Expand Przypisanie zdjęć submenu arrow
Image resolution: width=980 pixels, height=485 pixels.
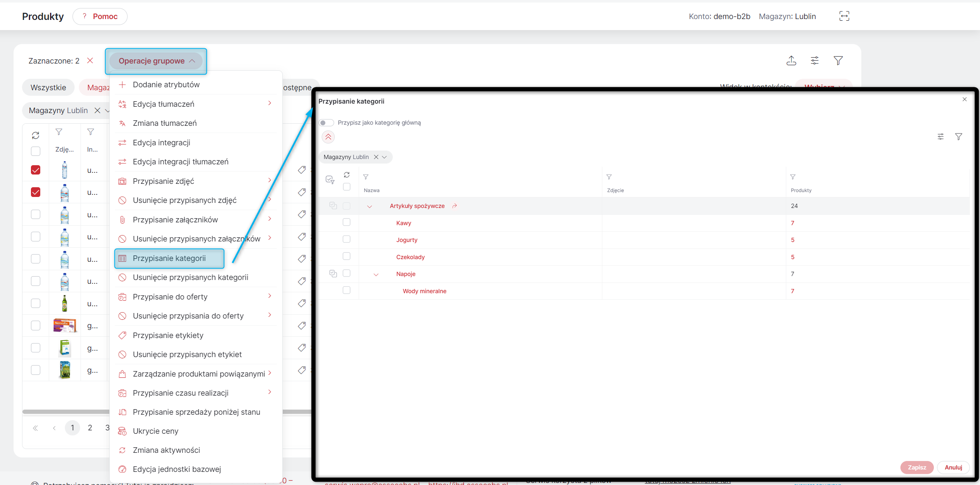coord(270,180)
